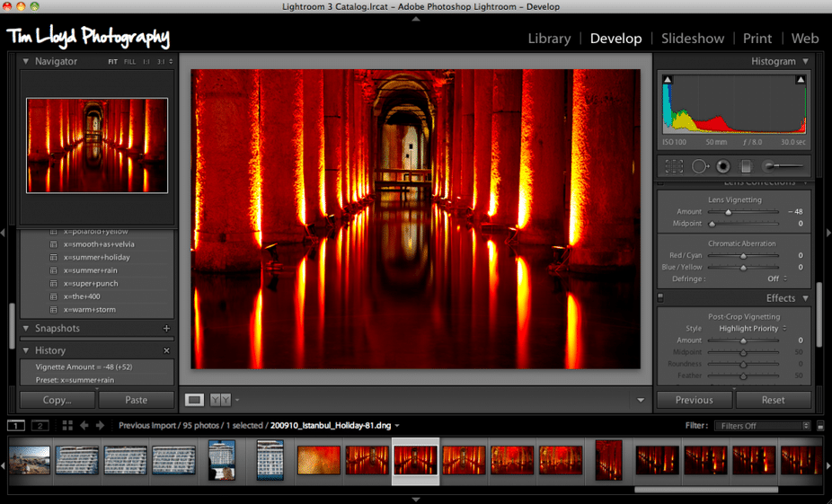Open the toolbar content menu triangle

pyautogui.click(x=641, y=400)
